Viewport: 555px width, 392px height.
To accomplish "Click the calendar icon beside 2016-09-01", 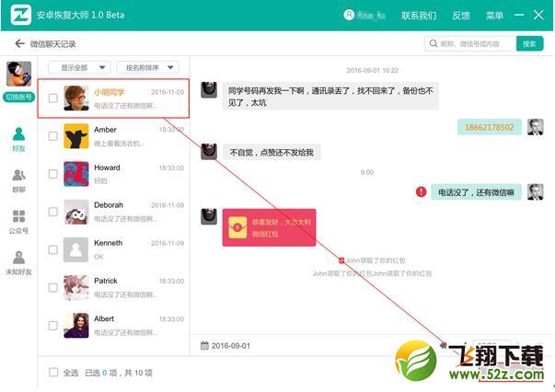I will 204,345.
